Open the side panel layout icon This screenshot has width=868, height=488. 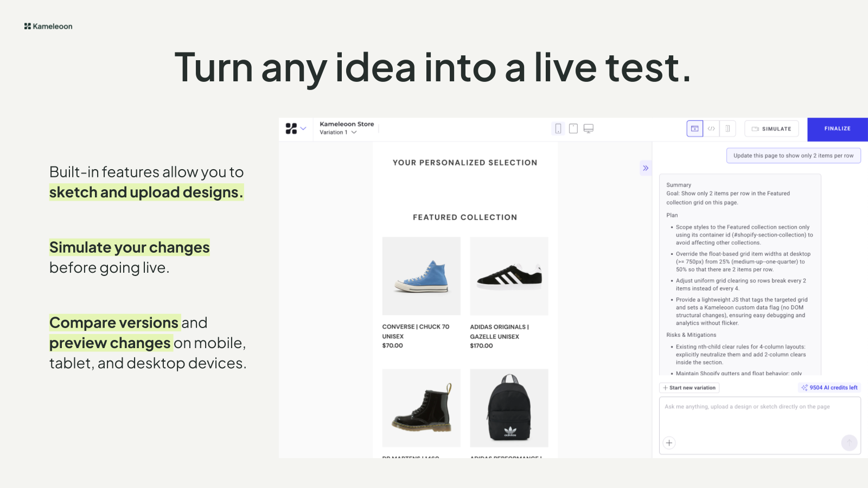[x=727, y=129]
